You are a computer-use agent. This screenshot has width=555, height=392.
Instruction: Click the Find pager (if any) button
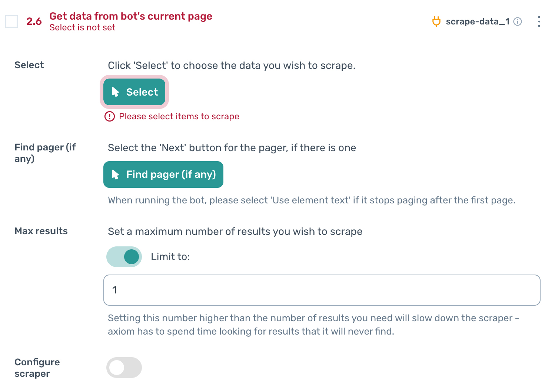(x=163, y=174)
